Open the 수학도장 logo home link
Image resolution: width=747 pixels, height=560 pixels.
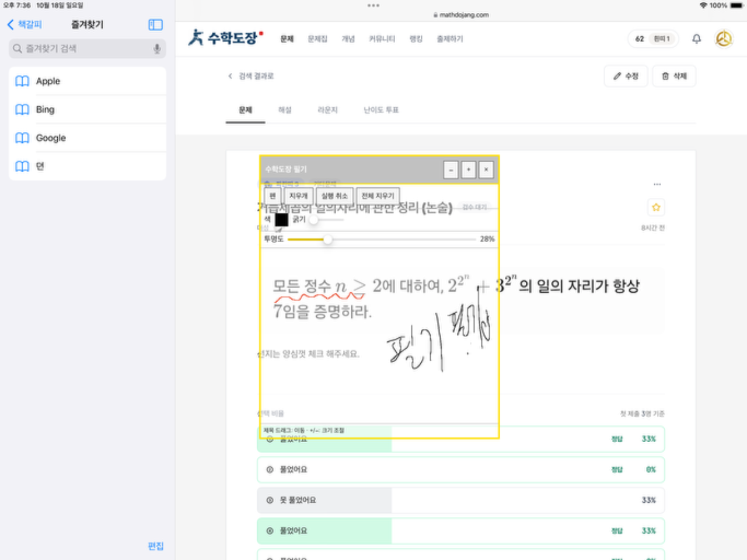225,38
